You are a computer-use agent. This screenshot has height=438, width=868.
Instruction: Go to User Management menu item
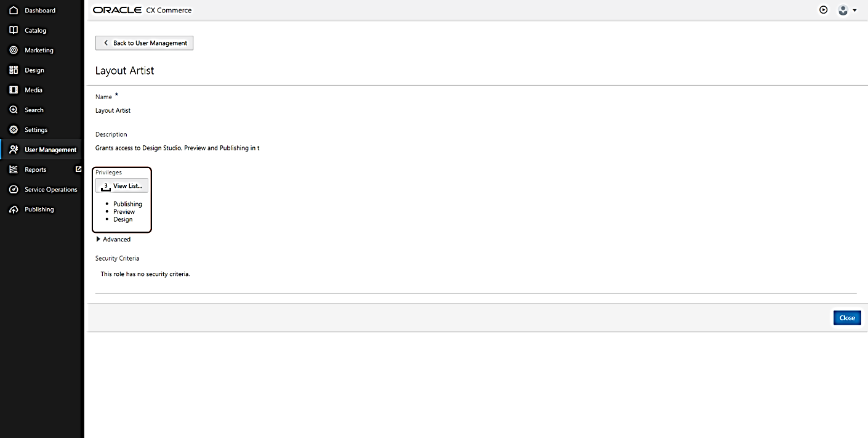[x=50, y=150]
